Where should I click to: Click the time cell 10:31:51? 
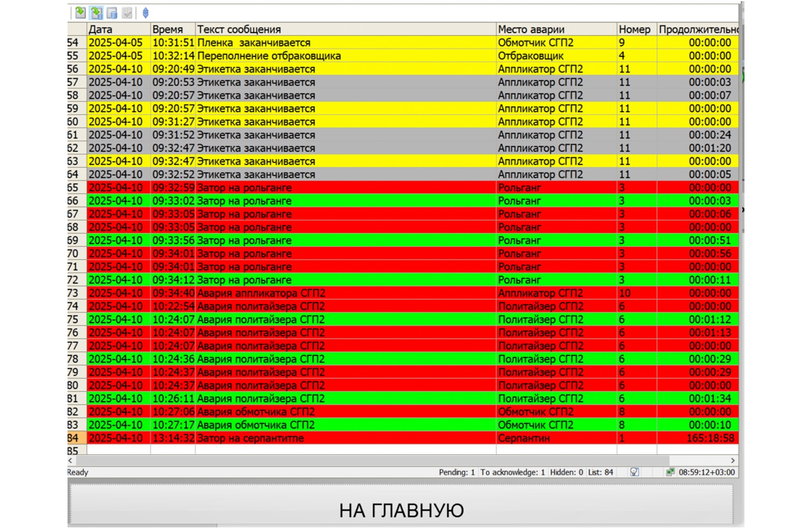click(x=174, y=43)
